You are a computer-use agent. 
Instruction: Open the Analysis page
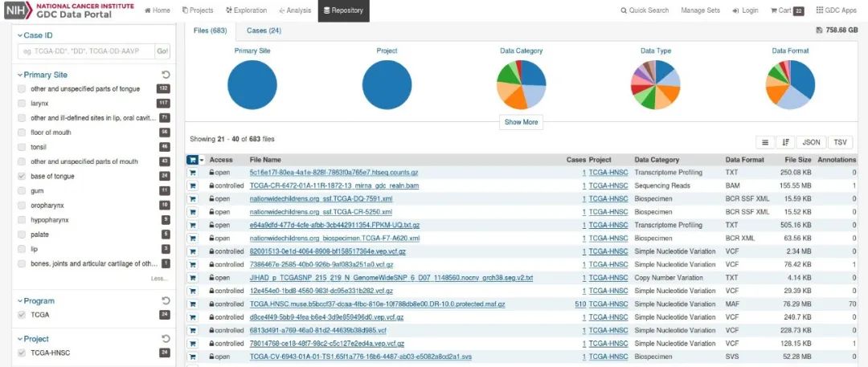[x=295, y=10]
